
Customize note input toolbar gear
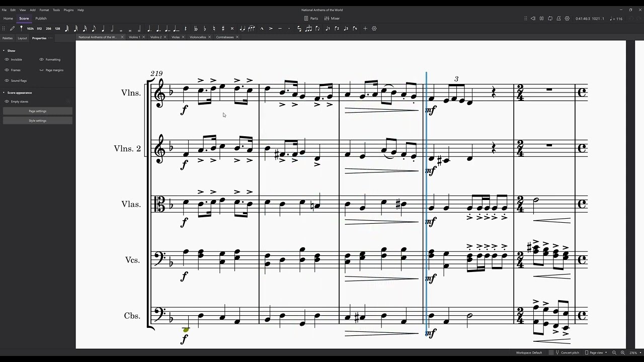pyautogui.click(x=374, y=29)
